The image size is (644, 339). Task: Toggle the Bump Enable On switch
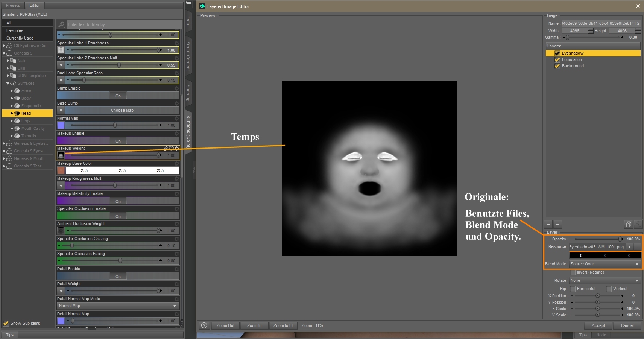(118, 96)
